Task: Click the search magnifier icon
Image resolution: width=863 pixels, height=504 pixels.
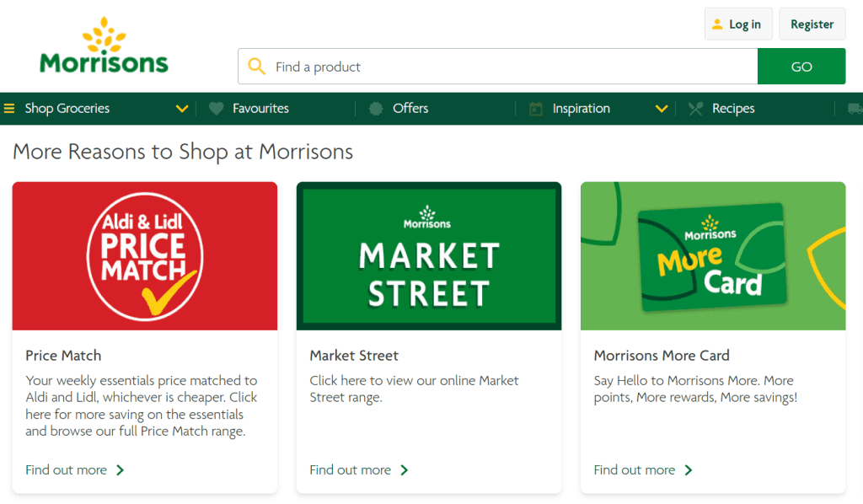Action: point(257,67)
